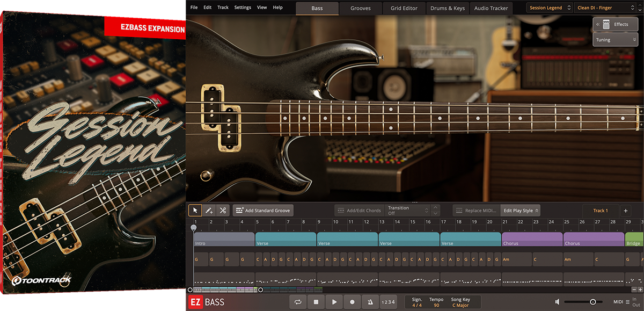Click bar 21 on the timeline ruler

(x=505, y=221)
